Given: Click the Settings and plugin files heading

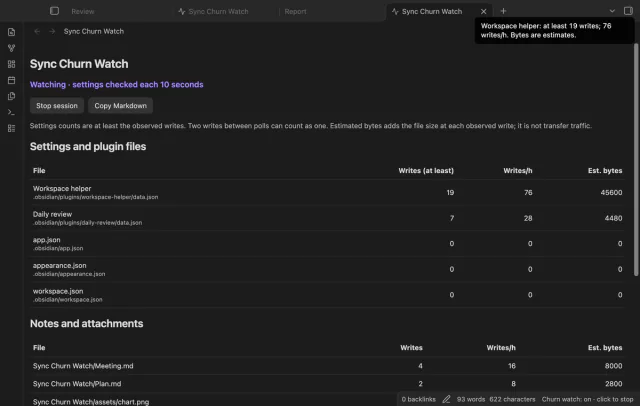Looking at the screenshot, I should click(x=88, y=146).
